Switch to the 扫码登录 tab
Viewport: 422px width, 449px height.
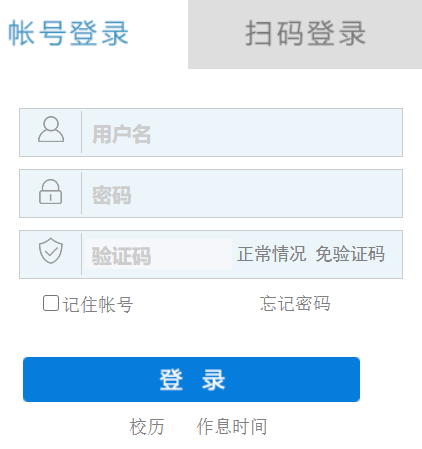click(x=305, y=34)
